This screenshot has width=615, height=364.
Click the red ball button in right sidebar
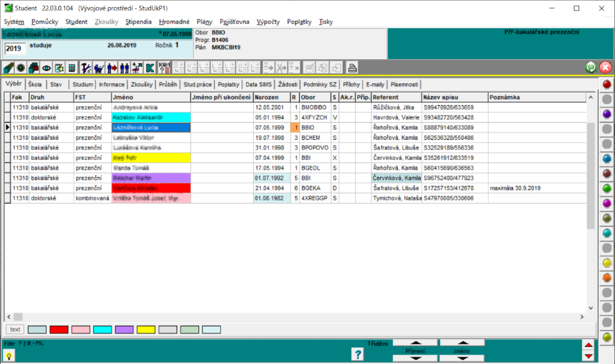click(x=606, y=84)
